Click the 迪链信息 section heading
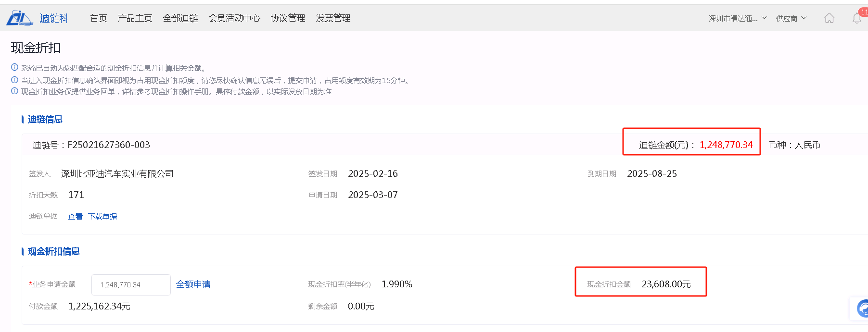868x332 pixels. (45, 119)
